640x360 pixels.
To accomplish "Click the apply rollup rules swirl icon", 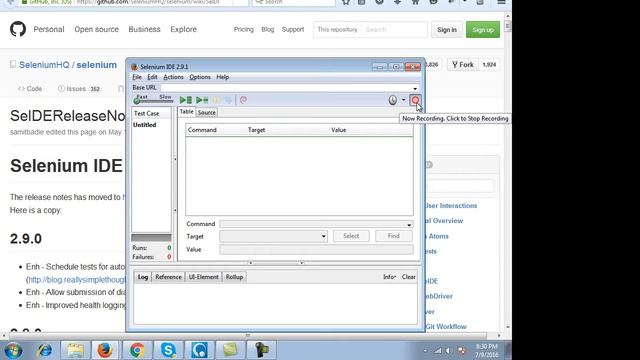I will 243,100.
